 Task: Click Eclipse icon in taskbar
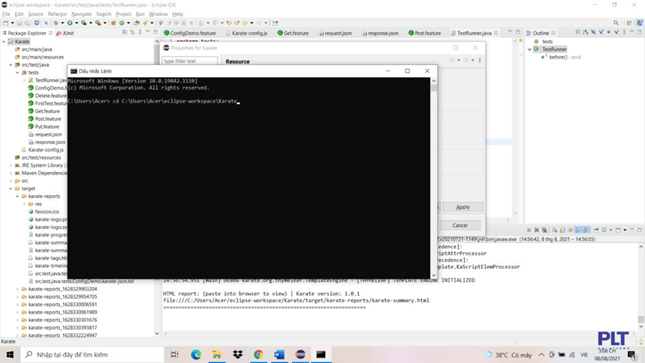point(300,354)
